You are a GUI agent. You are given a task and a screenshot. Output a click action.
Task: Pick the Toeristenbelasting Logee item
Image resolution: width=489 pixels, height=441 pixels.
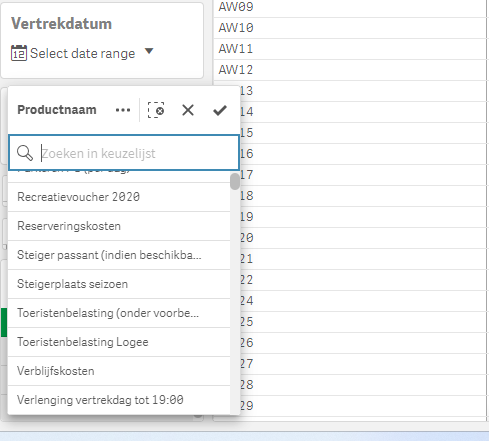(119, 342)
